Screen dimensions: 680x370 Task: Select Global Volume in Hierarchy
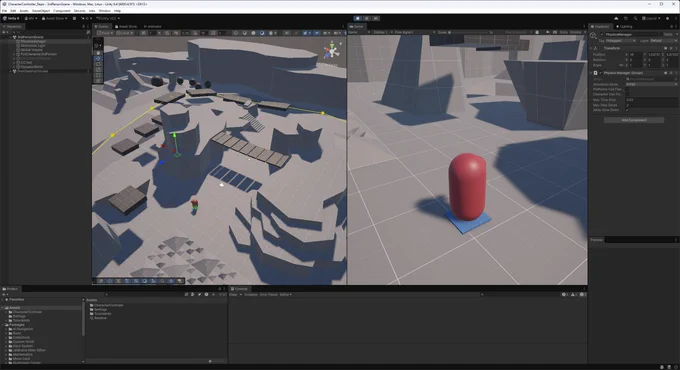point(32,50)
